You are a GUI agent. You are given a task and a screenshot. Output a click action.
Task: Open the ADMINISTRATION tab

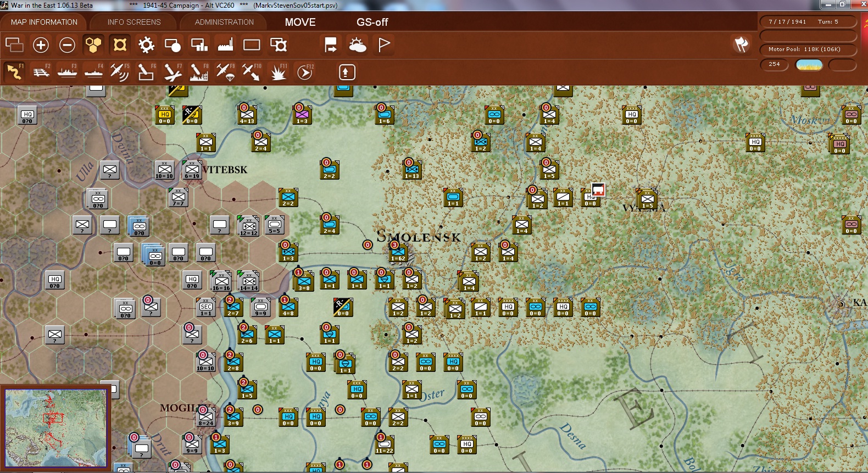coord(224,22)
